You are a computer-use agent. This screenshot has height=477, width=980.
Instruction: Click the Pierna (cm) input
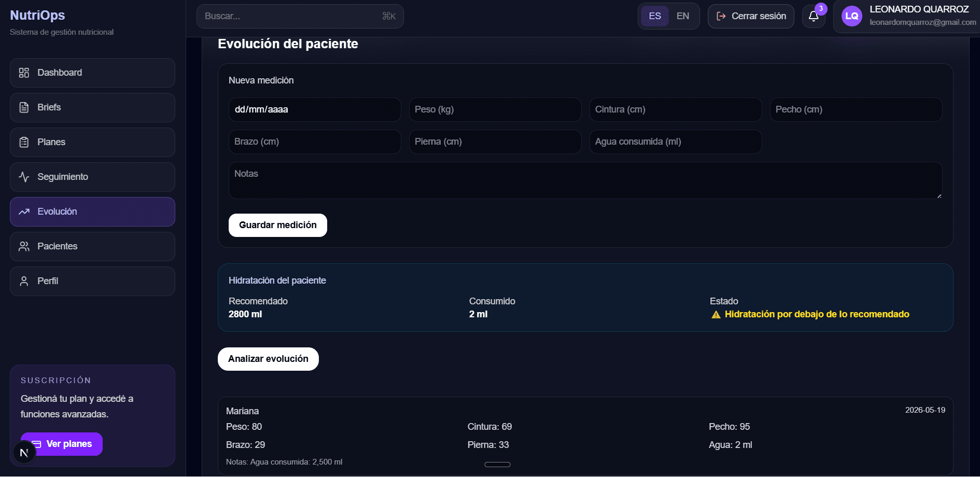coord(495,142)
